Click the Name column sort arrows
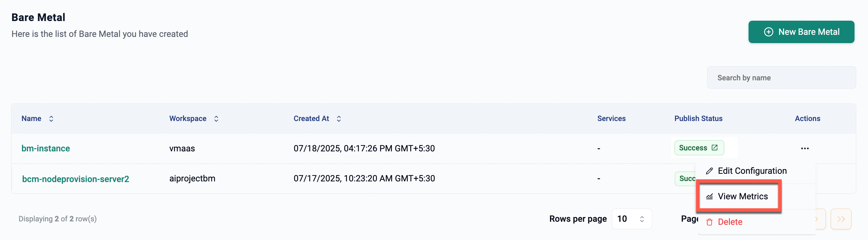The height and width of the screenshot is (240, 868). (x=51, y=119)
